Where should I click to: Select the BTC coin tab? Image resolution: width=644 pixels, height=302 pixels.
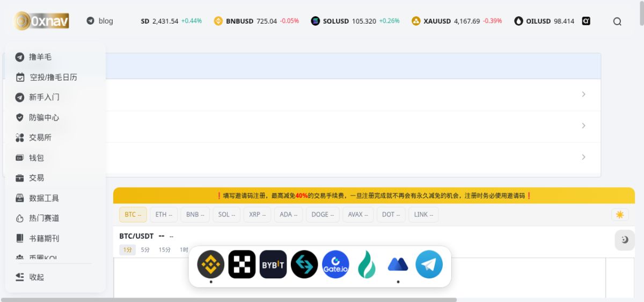(x=133, y=214)
